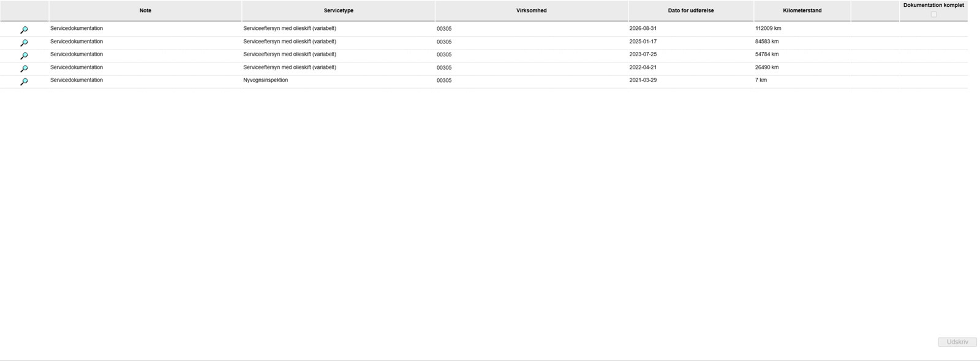Select the 54784 km mileage value

(767, 54)
